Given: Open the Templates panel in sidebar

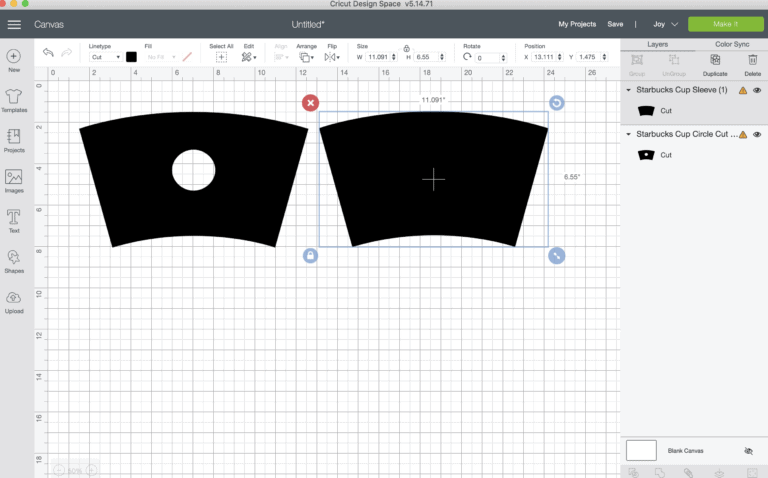Looking at the screenshot, I should pyautogui.click(x=14, y=99).
